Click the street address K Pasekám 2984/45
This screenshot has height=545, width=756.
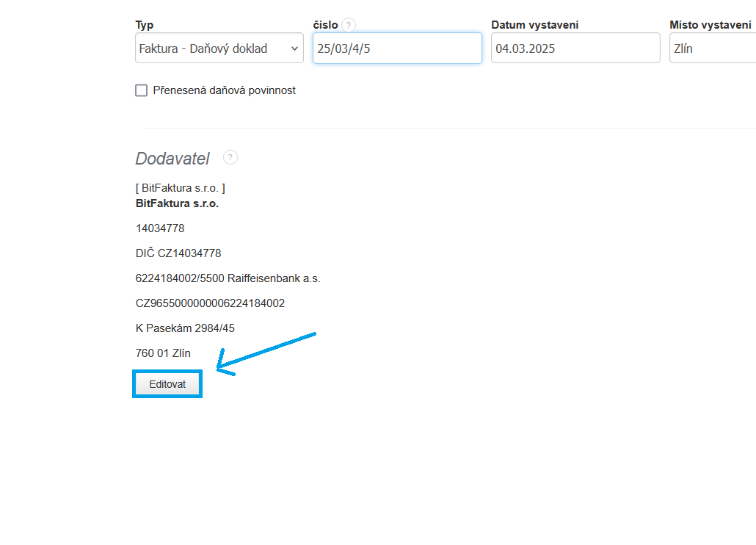coord(185,328)
